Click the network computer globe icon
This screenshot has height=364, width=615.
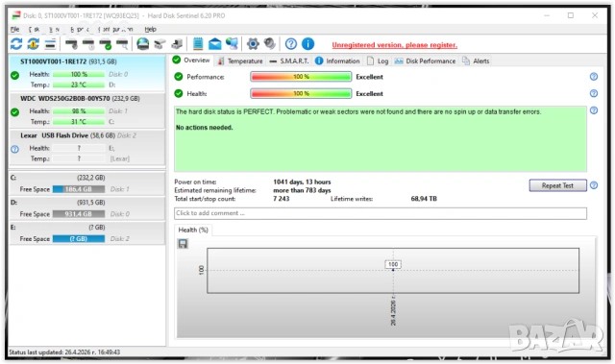click(232, 44)
